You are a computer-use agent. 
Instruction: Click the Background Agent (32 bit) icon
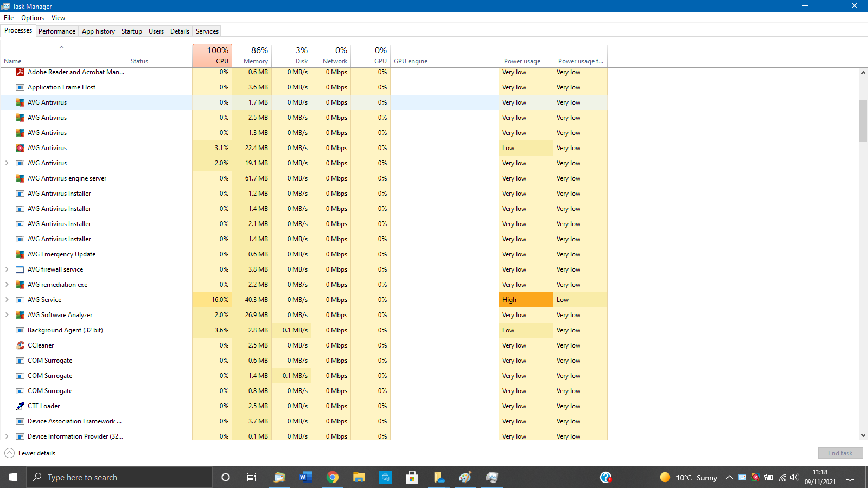20,330
